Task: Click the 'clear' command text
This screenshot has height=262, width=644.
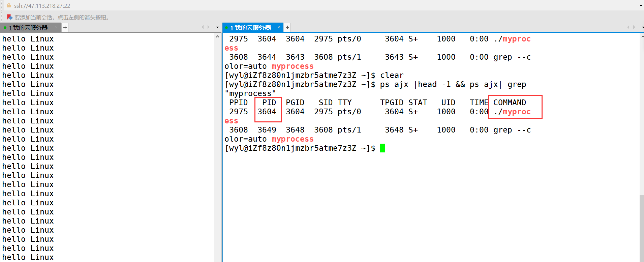Action: click(392, 75)
